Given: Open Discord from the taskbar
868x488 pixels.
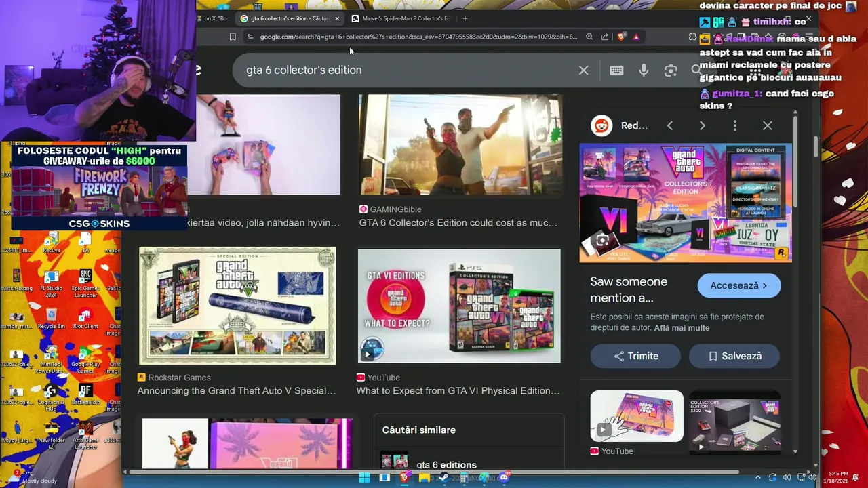Looking at the screenshot, I should click(x=503, y=478).
